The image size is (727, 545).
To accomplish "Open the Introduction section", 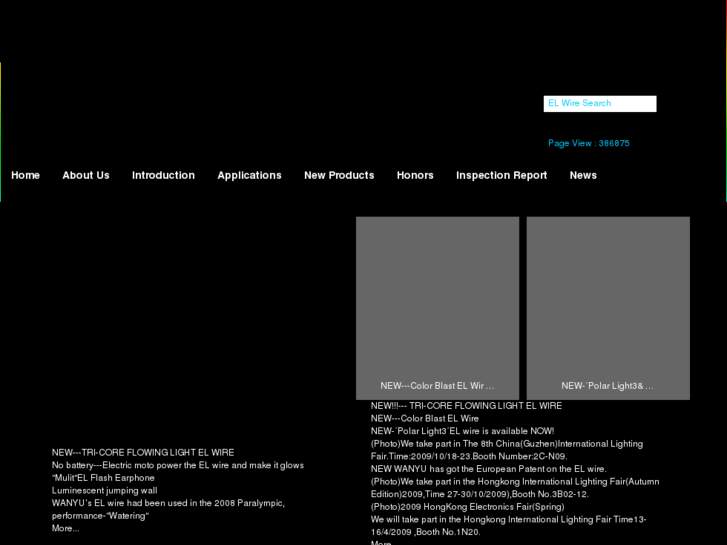I will (163, 175).
